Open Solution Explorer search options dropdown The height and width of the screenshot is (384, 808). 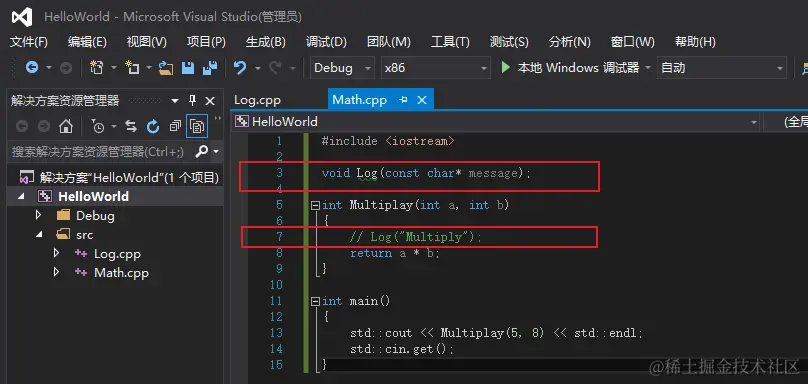(215, 152)
